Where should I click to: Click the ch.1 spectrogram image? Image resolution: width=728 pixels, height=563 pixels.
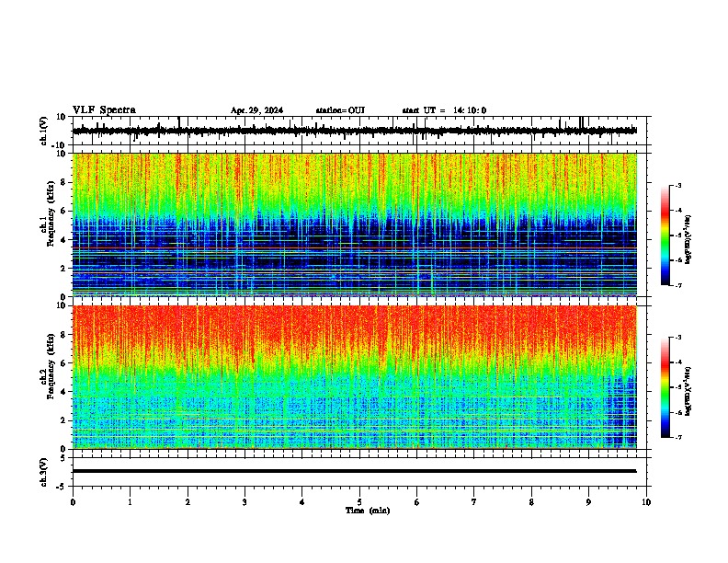point(355,224)
